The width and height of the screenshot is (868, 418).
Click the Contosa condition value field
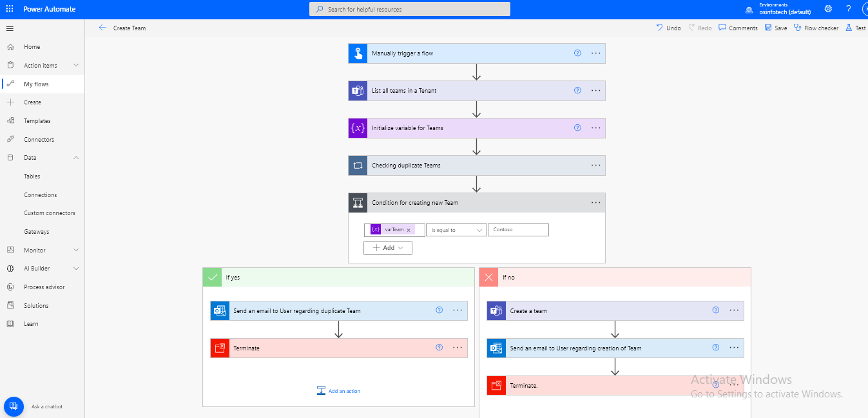click(518, 229)
